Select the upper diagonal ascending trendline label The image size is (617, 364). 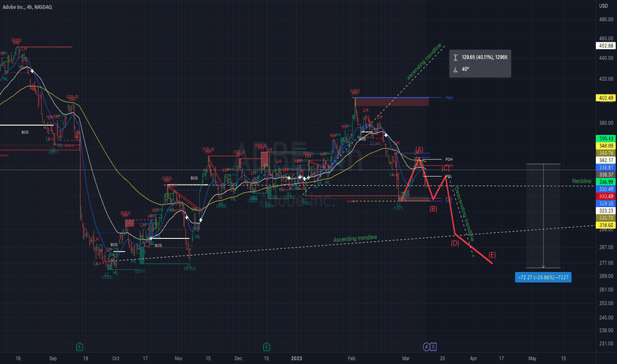coord(424,62)
